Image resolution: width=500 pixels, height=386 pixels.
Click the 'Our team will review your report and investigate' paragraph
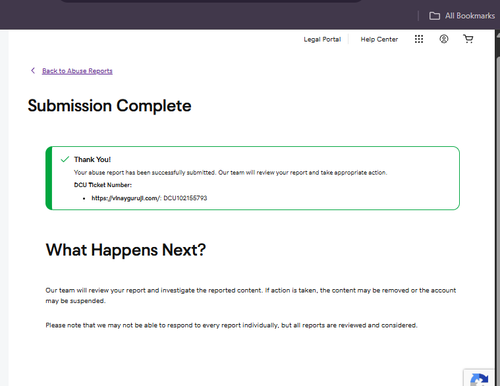251,296
